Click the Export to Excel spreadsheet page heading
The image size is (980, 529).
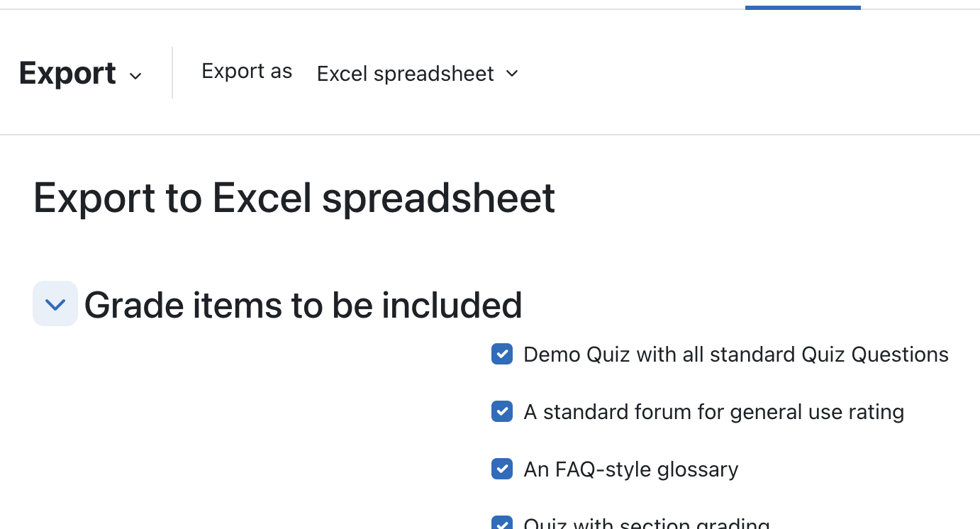(x=294, y=198)
